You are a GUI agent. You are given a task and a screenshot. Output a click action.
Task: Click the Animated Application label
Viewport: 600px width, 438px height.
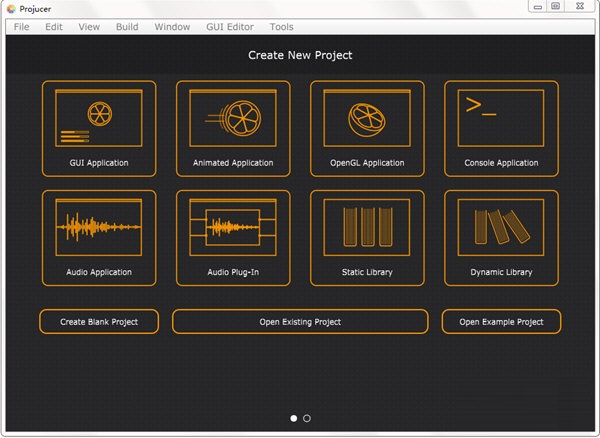click(x=233, y=163)
